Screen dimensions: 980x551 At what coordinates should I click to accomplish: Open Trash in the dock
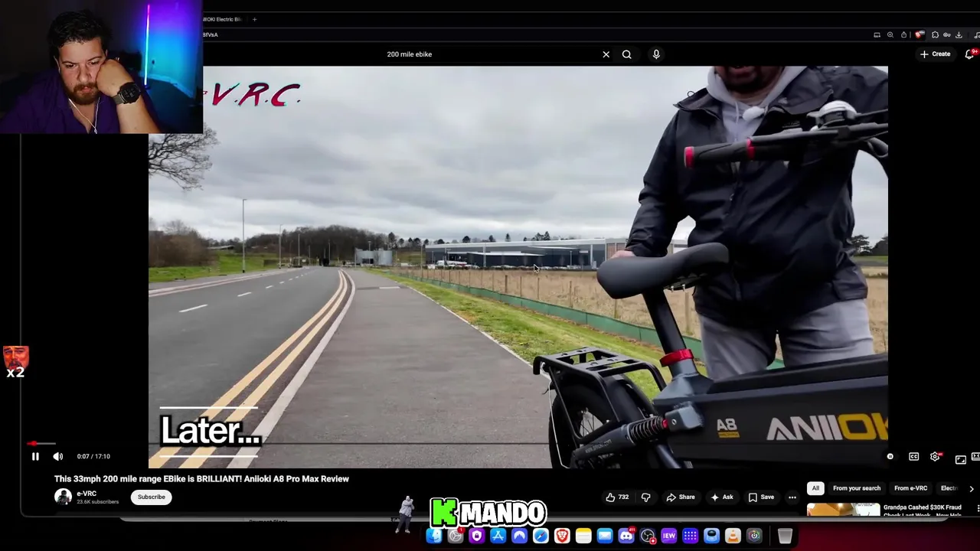pos(785,536)
